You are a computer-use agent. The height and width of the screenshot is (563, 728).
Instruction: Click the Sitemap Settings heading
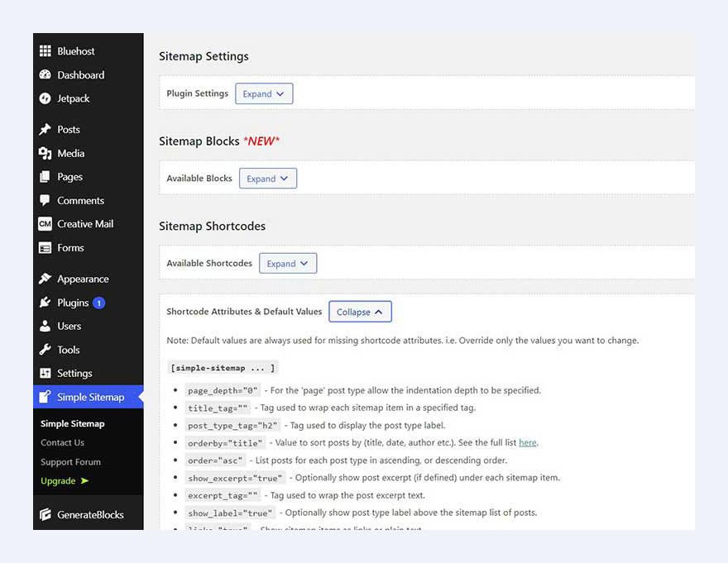[204, 56]
